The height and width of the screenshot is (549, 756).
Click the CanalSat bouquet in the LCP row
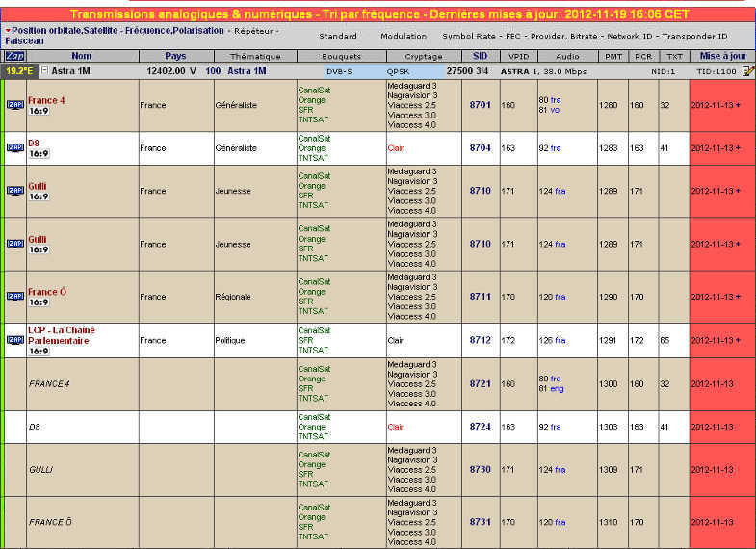pyautogui.click(x=314, y=330)
